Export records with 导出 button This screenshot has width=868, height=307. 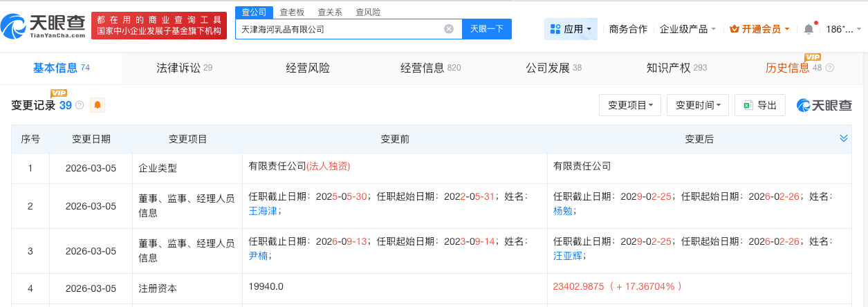760,105
